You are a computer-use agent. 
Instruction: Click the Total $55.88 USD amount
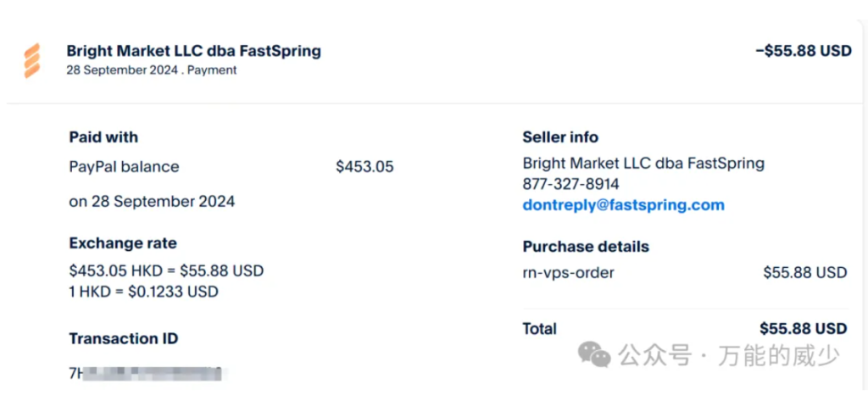coord(804,329)
